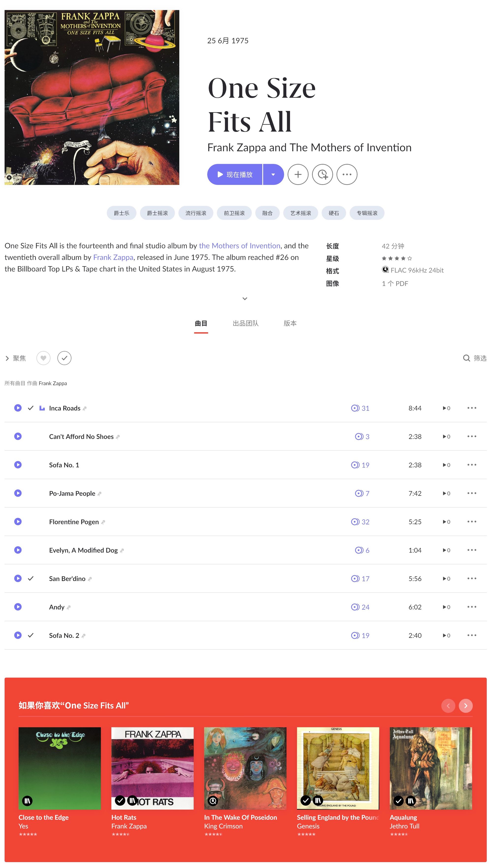
Task: Open more options for Florentine Pogen
Action: coord(472,521)
